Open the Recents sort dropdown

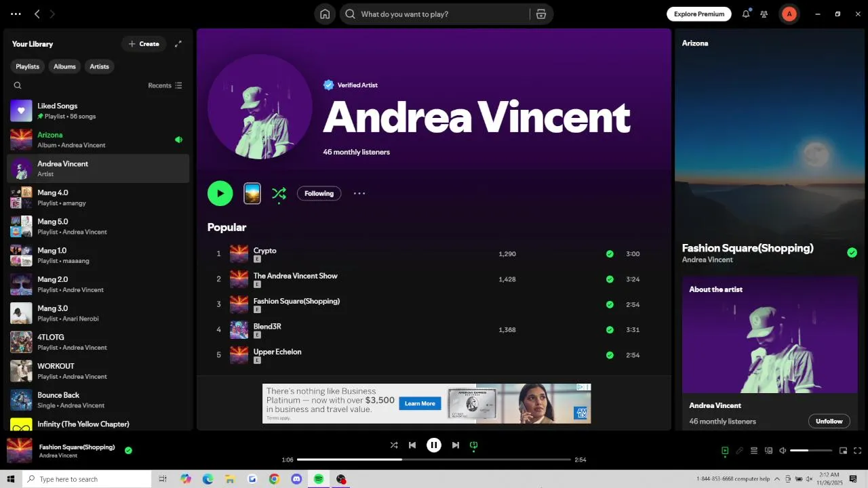(x=165, y=85)
